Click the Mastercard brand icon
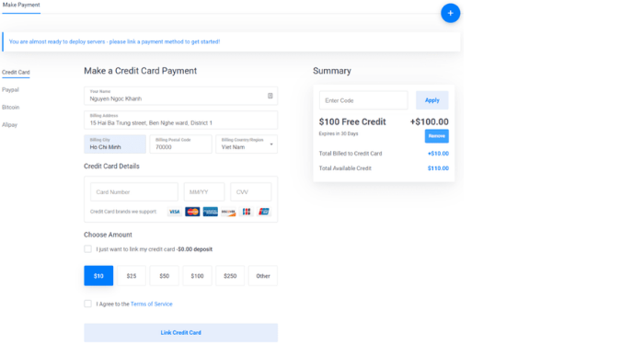644x345 pixels. coord(192,212)
